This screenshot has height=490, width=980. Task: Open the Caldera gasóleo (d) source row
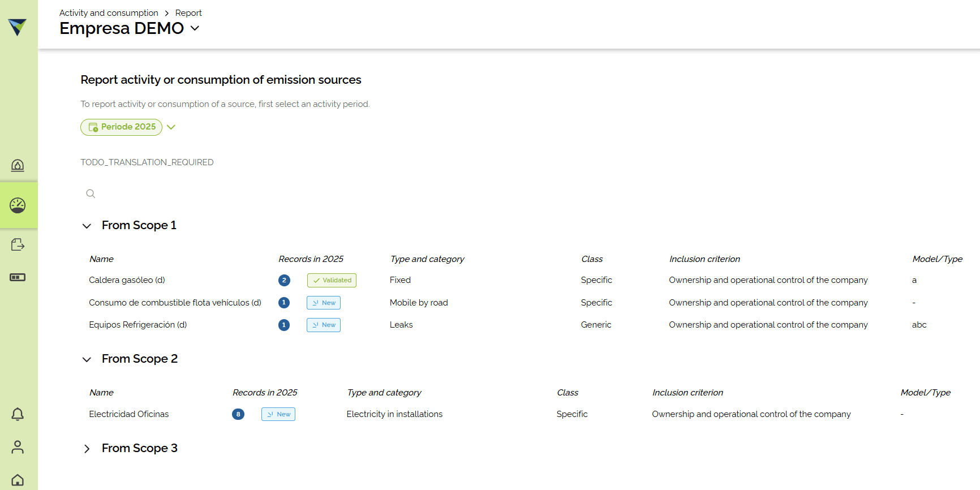click(127, 280)
